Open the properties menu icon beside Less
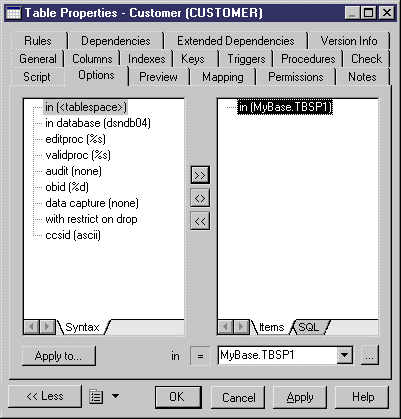Image resolution: width=401 pixels, height=419 pixels. [x=96, y=397]
